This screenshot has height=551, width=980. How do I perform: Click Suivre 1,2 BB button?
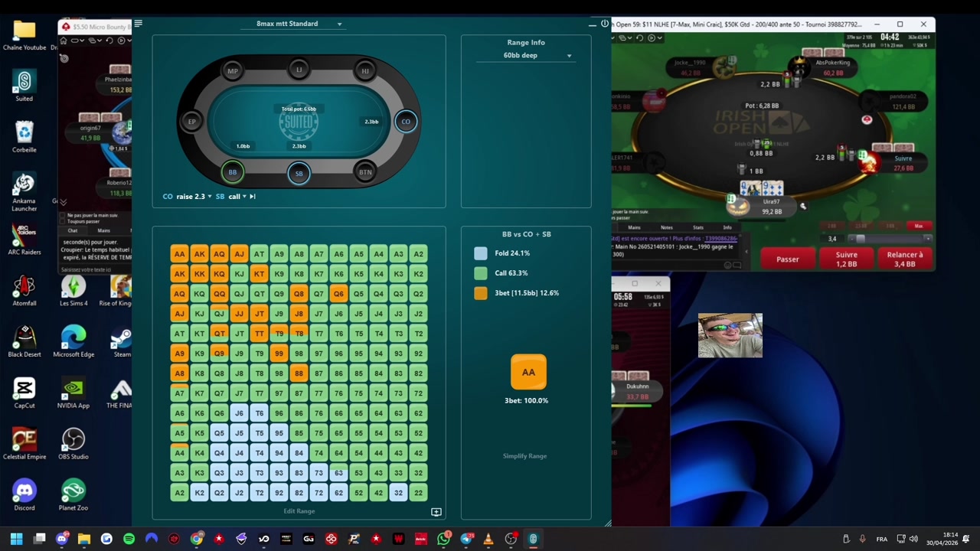click(x=846, y=259)
